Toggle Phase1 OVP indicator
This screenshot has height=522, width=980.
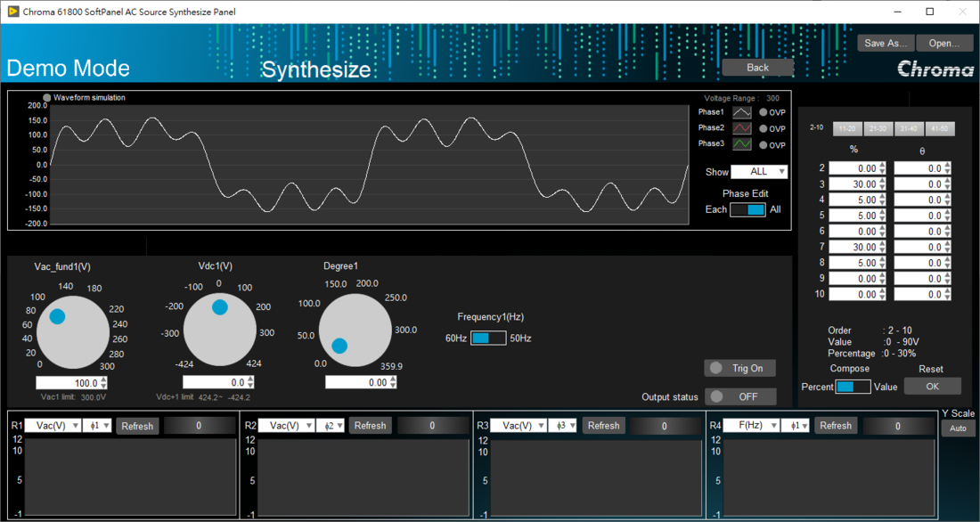[x=764, y=112]
